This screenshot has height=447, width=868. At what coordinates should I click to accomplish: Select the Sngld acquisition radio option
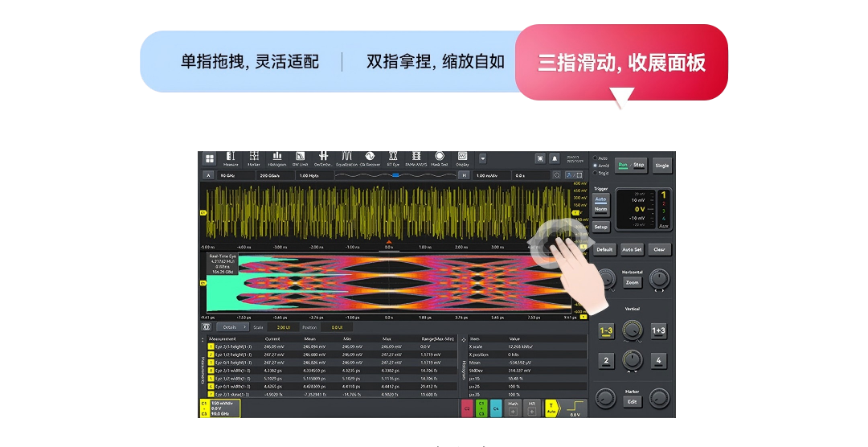click(596, 173)
